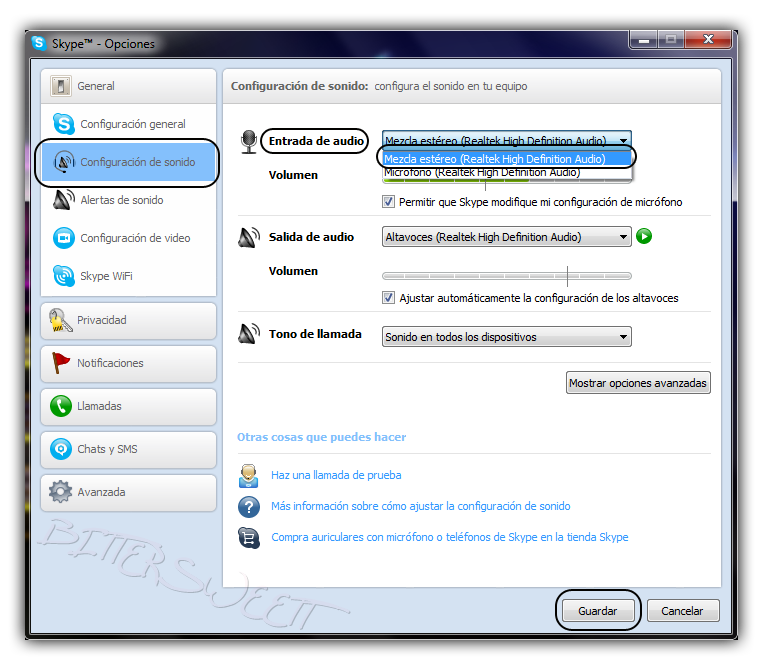Click the headset person icon for test call
This screenshot has width=766, height=671.
click(x=249, y=476)
